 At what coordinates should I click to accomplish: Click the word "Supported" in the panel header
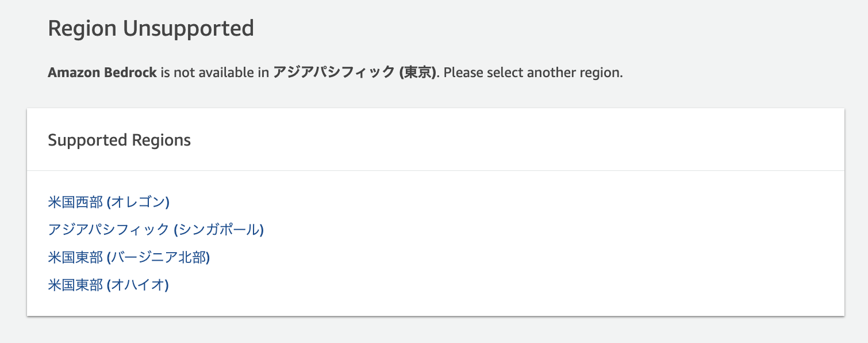coord(87,140)
